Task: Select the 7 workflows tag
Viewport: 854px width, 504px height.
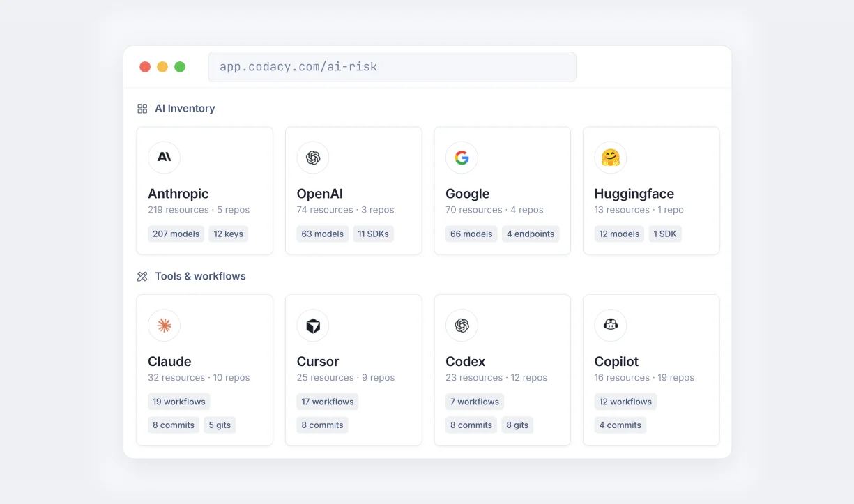Action: click(x=475, y=402)
